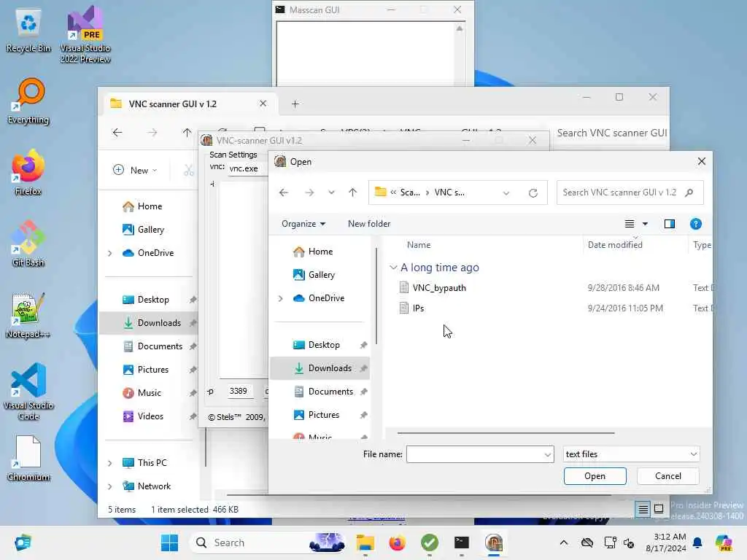Image resolution: width=747 pixels, height=560 pixels.
Task: Open the green checkmark app in taskbar
Action: 429,542
